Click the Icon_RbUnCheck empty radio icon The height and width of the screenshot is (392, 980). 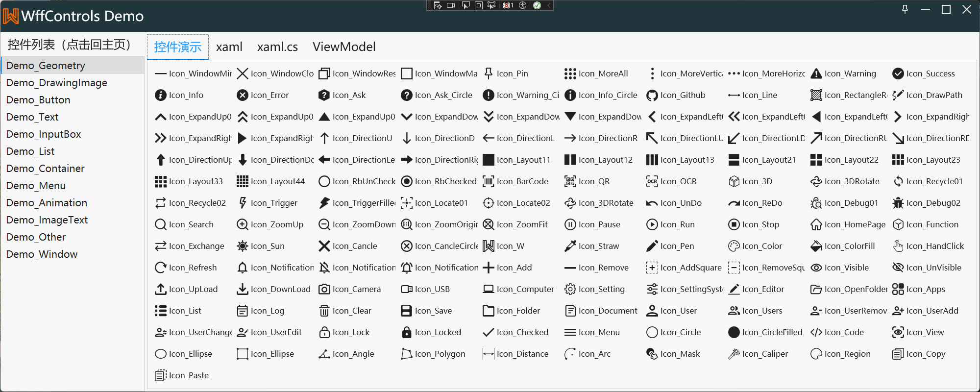pyautogui.click(x=324, y=181)
